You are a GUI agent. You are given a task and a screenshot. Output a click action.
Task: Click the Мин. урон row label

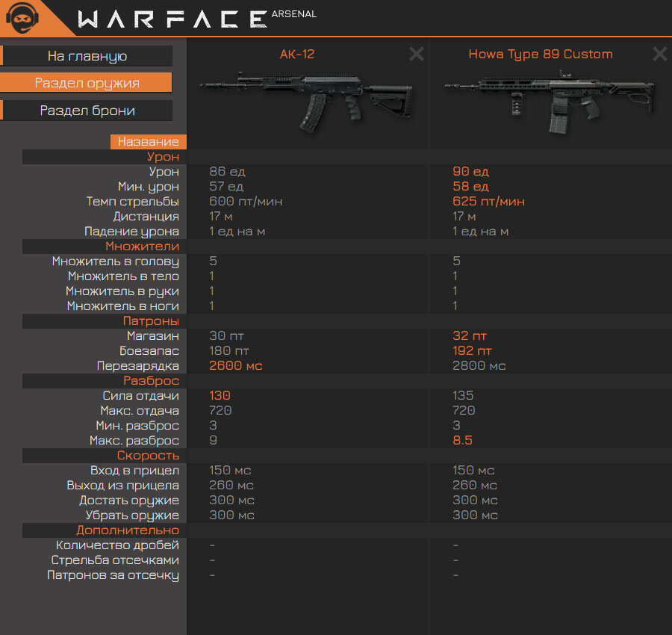[x=149, y=187]
